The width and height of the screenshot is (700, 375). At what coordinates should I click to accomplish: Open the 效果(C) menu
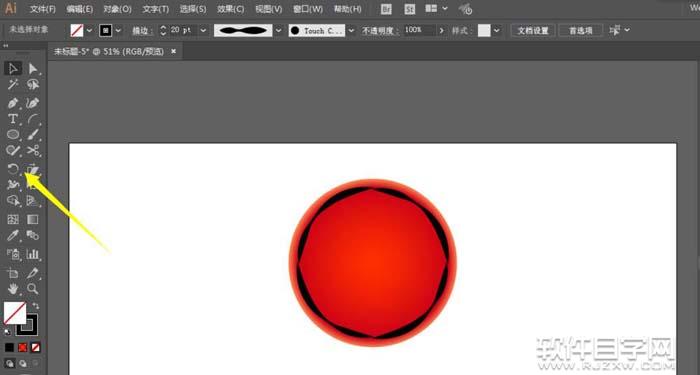click(x=231, y=9)
